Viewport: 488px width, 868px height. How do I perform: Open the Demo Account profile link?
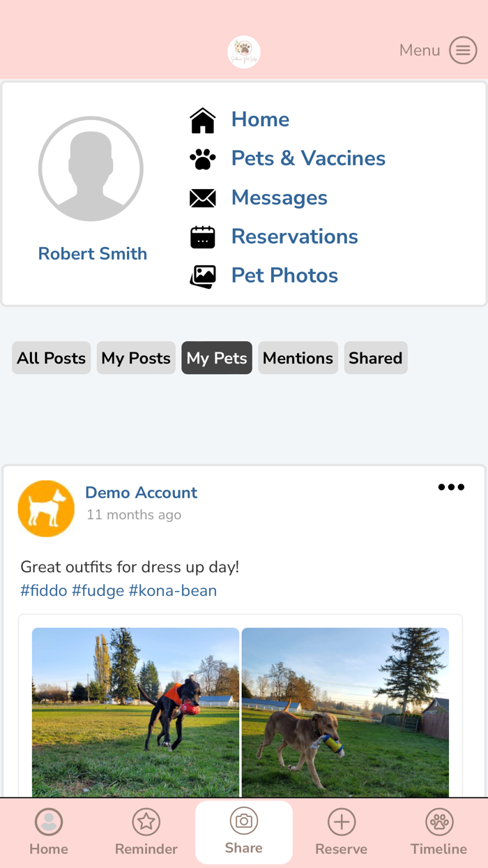141,493
